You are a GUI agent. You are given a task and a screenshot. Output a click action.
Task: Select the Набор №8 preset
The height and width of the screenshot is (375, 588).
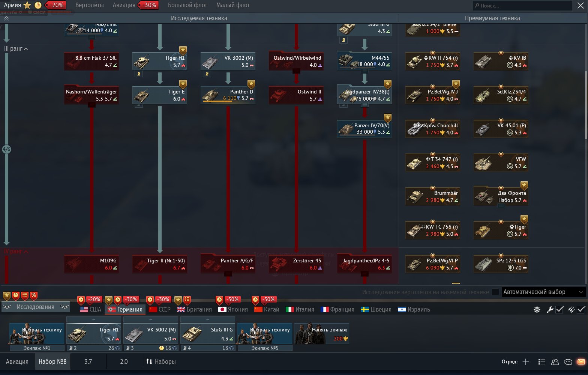coord(52,362)
